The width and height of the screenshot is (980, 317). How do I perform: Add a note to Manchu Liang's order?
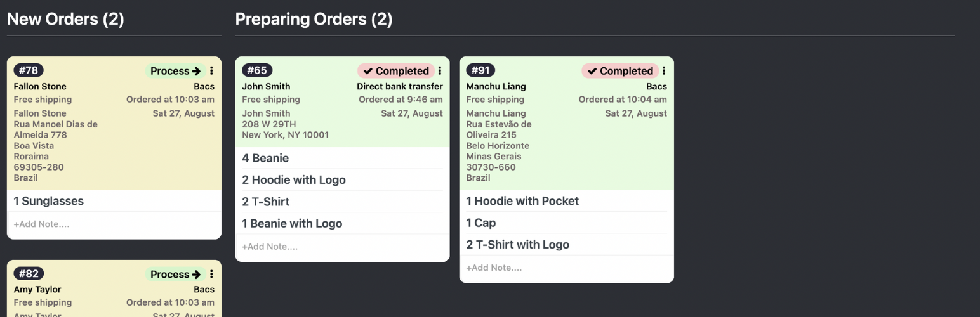click(494, 268)
